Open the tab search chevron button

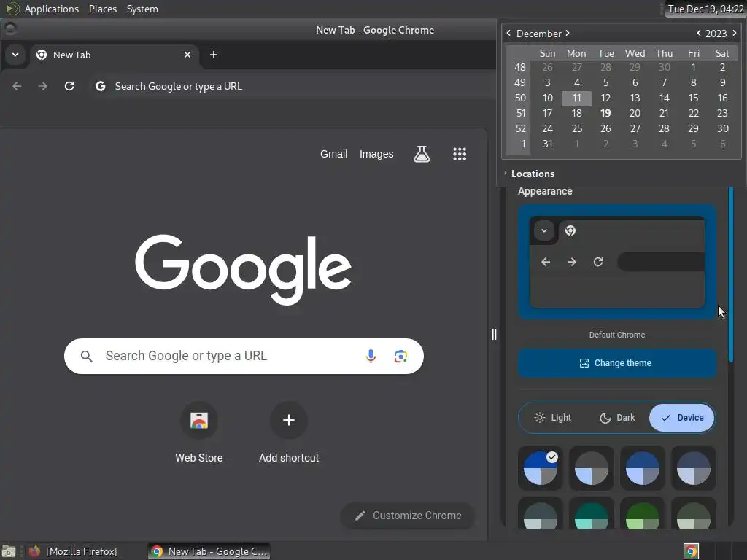click(15, 55)
